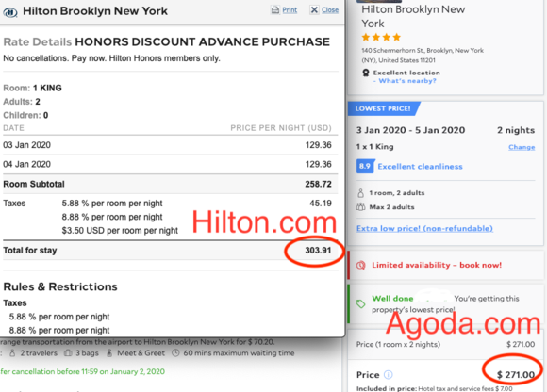Click the X icon beside Close
The image size is (547, 392).
click(x=314, y=10)
